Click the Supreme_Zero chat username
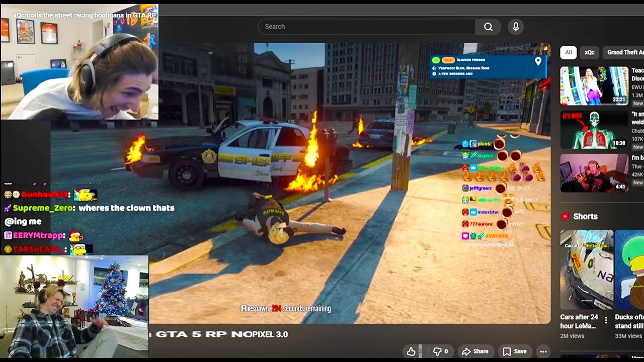The width and height of the screenshot is (644, 362). click(x=43, y=208)
